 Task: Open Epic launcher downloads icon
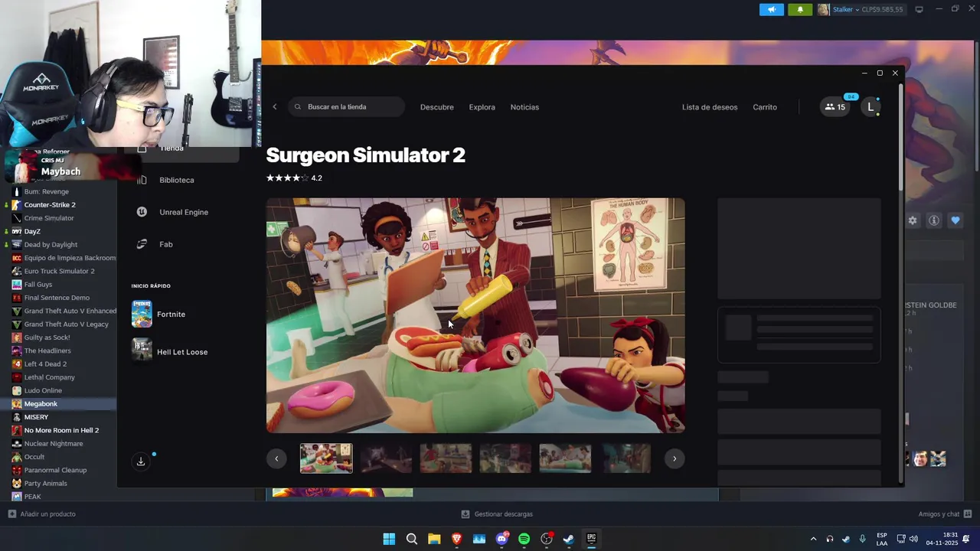pos(141,461)
